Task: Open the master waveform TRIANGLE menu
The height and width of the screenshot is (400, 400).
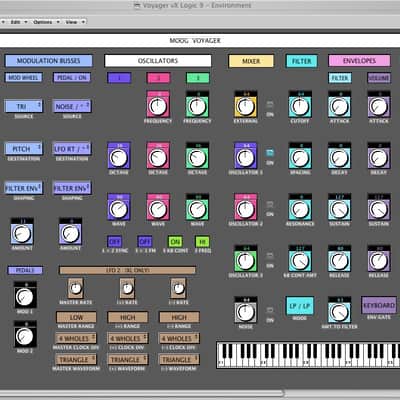Action: click(x=76, y=360)
